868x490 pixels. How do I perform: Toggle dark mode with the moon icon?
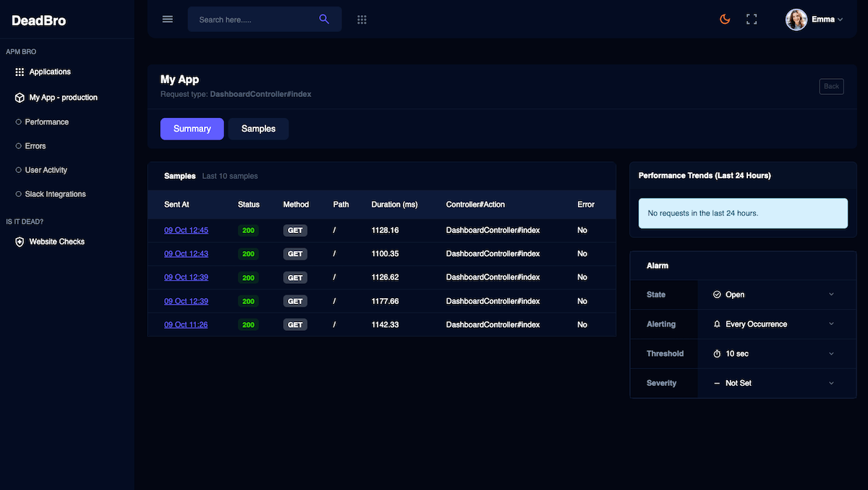tap(725, 20)
